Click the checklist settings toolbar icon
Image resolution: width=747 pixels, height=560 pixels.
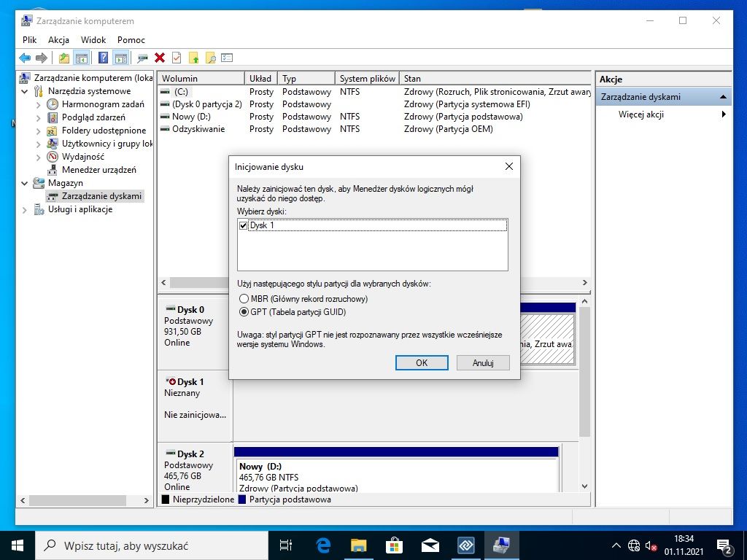point(227,58)
